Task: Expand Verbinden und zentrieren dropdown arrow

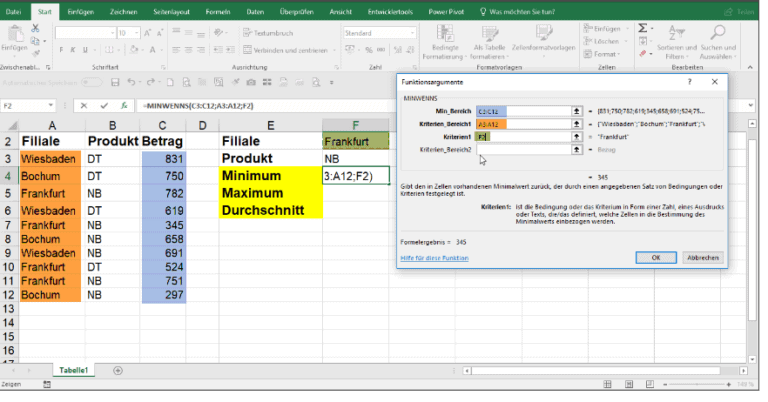Action: tap(335, 50)
